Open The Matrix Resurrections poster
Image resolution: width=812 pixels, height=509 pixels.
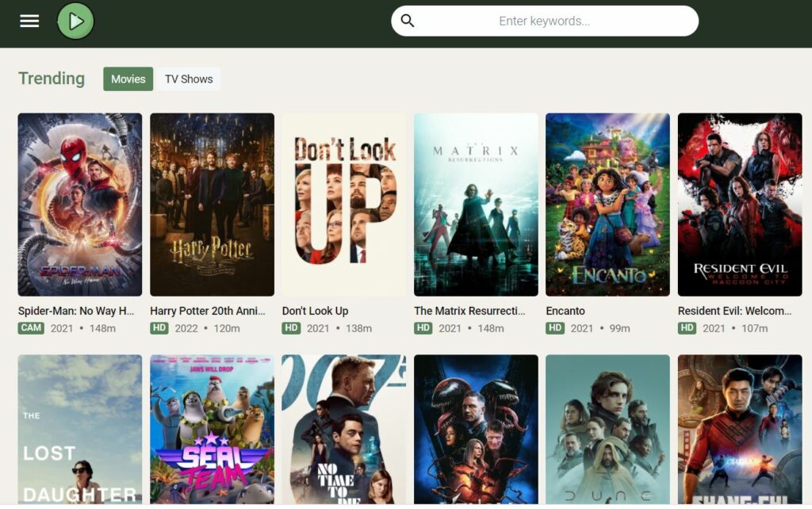click(476, 205)
